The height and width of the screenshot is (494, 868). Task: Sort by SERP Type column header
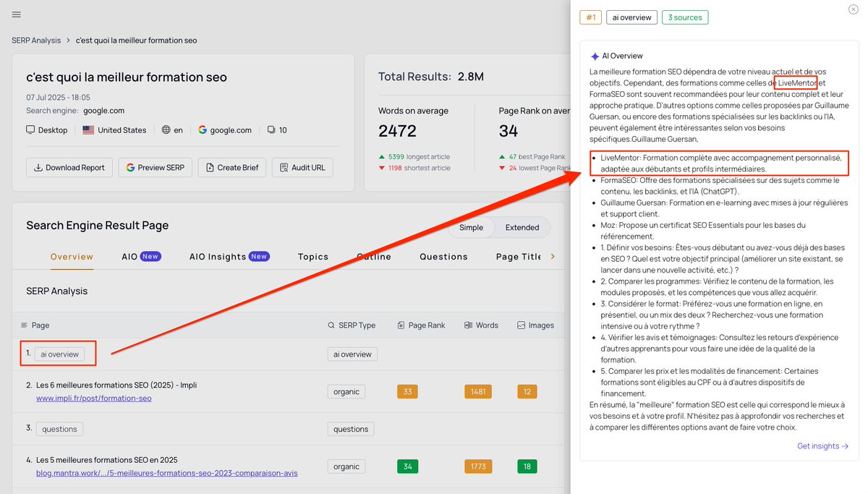352,325
